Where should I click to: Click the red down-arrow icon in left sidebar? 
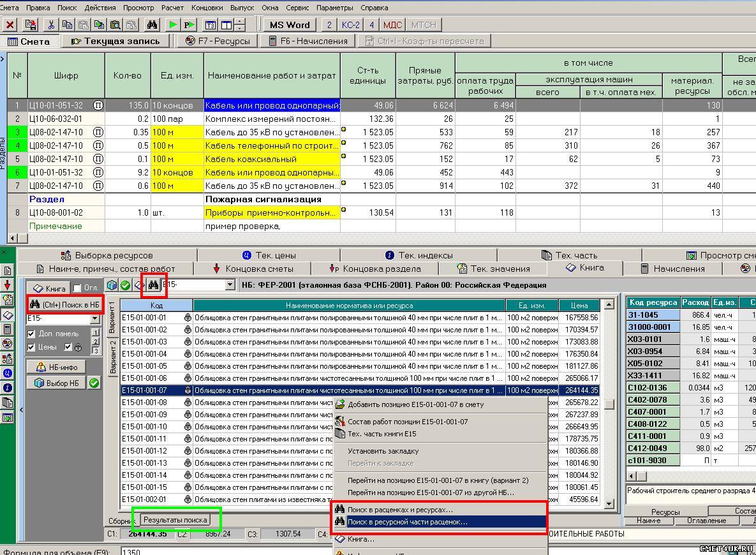(7, 285)
